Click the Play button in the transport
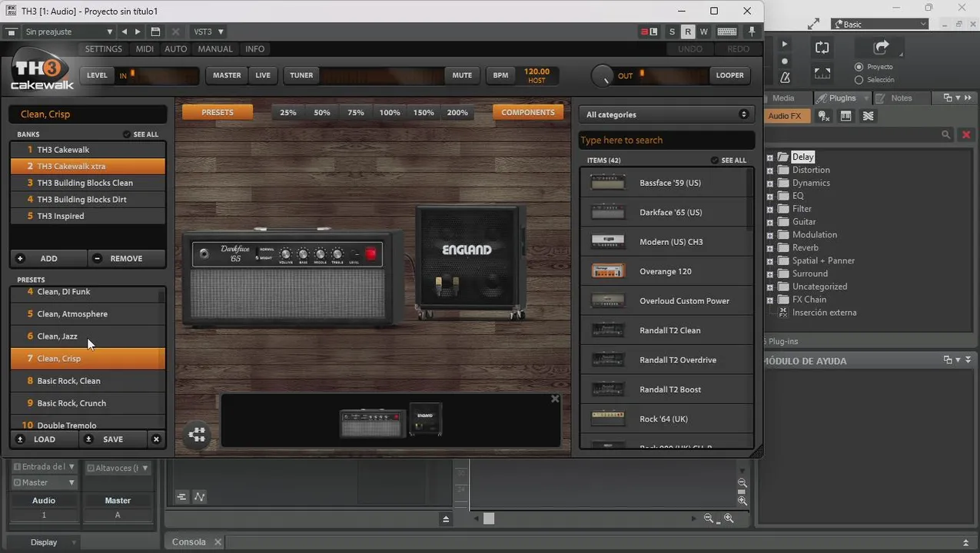Image resolution: width=980 pixels, height=553 pixels. (x=785, y=45)
